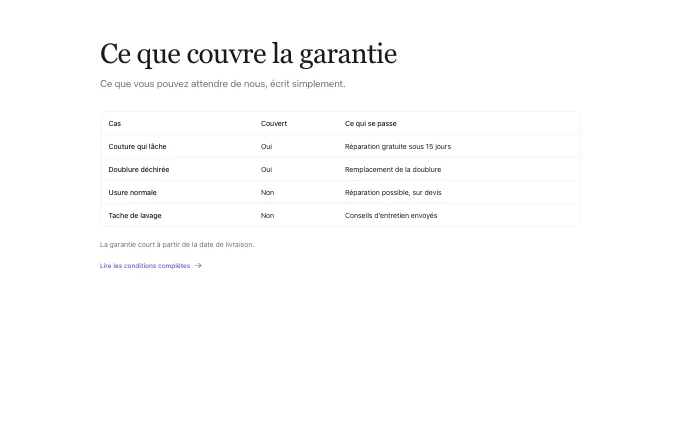Open the 'Lire les conditions complètes' link
Screen dimensions: 680x425
(150, 265)
